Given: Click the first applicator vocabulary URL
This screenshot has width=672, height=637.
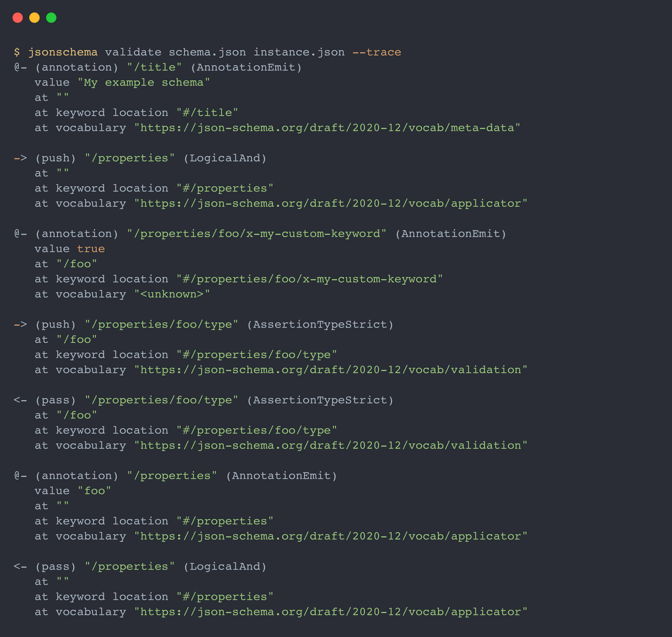Looking at the screenshot, I should point(331,204).
